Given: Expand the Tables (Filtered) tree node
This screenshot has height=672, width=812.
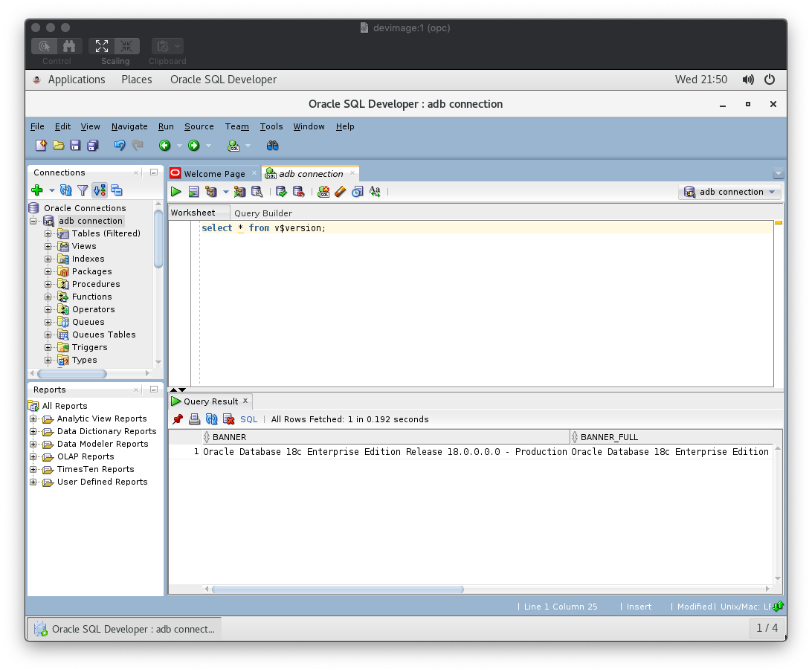Looking at the screenshot, I should [48, 233].
